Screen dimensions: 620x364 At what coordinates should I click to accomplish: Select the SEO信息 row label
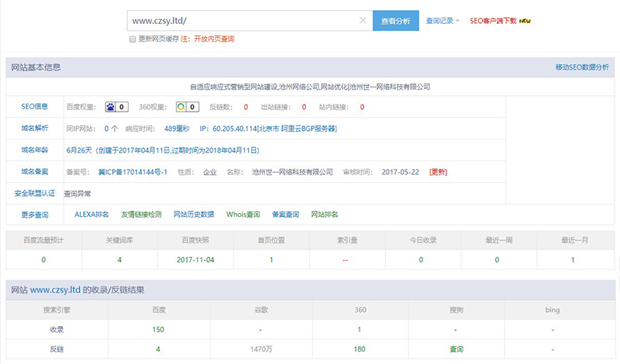tap(35, 106)
